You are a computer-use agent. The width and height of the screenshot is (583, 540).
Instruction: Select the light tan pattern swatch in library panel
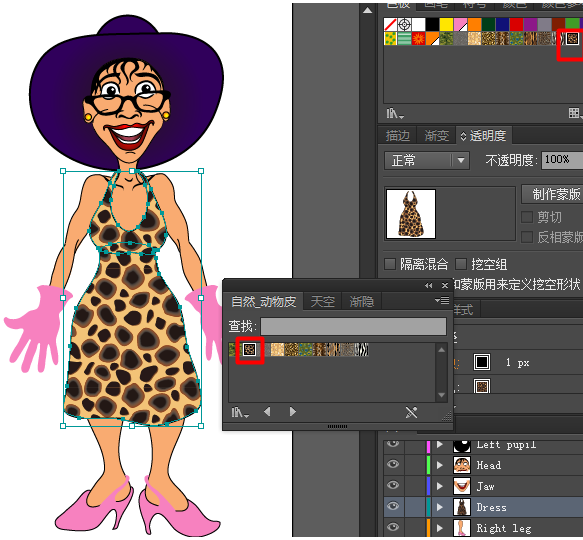click(x=277, y=350)
